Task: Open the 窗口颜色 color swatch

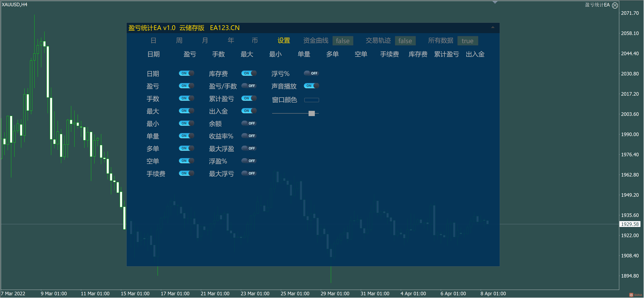Action: 311,100
